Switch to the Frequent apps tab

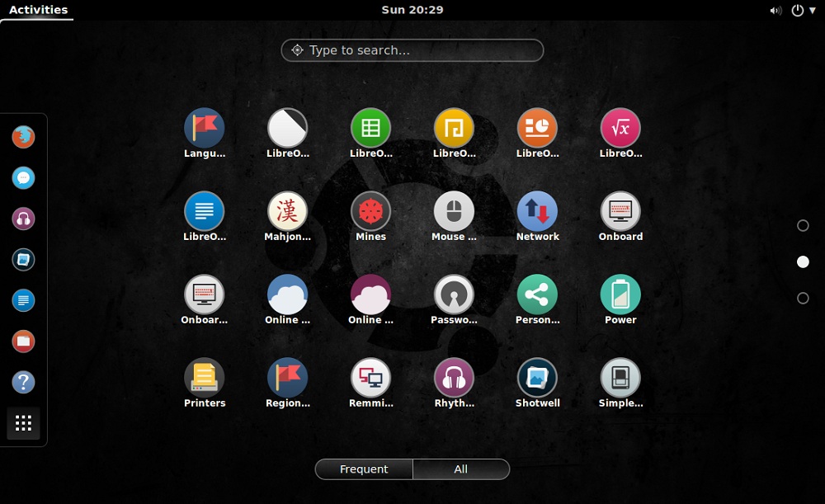pyautogui.click(x=363, y=469)
